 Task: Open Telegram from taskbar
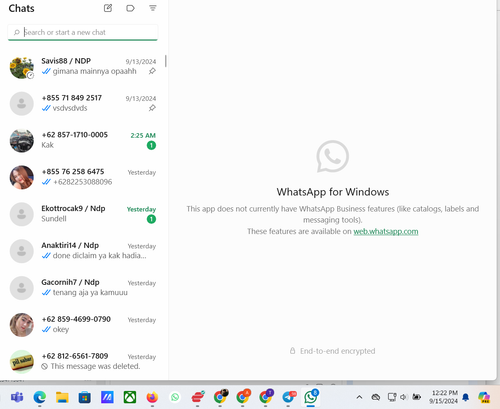[x=288, y=397]
